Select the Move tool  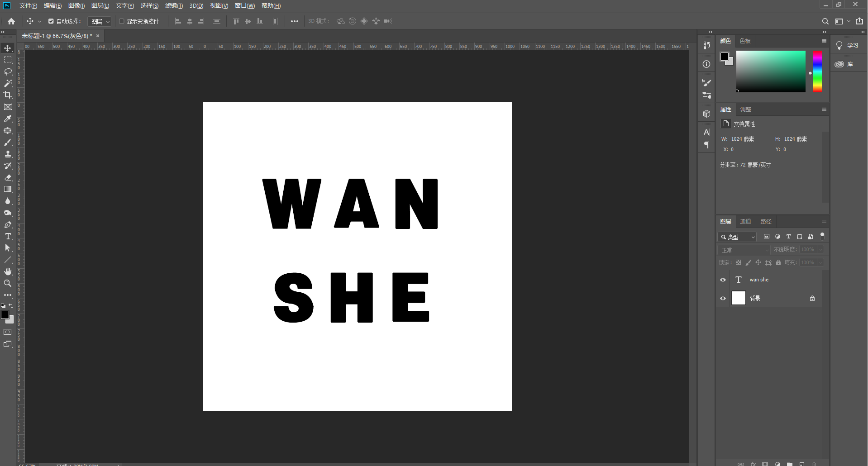coord(8,48)
